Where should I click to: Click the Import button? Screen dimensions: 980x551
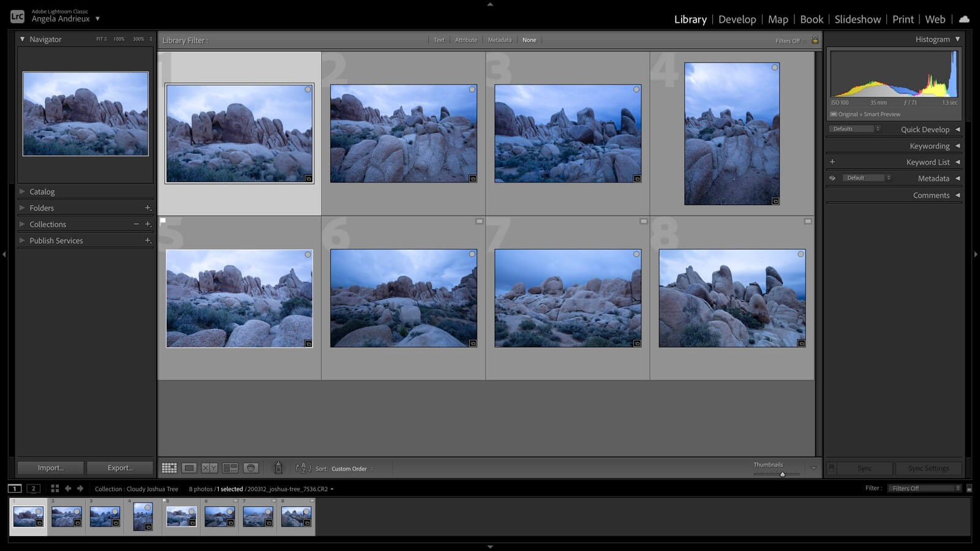[x=50, y=468]
